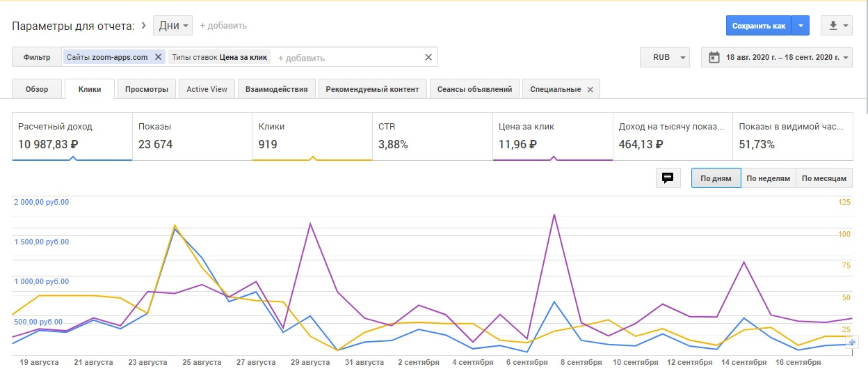The height and width of the screenshot is (376, 868).
Task: Click the filter '+ добавить' input field
Action: (348, 58)
